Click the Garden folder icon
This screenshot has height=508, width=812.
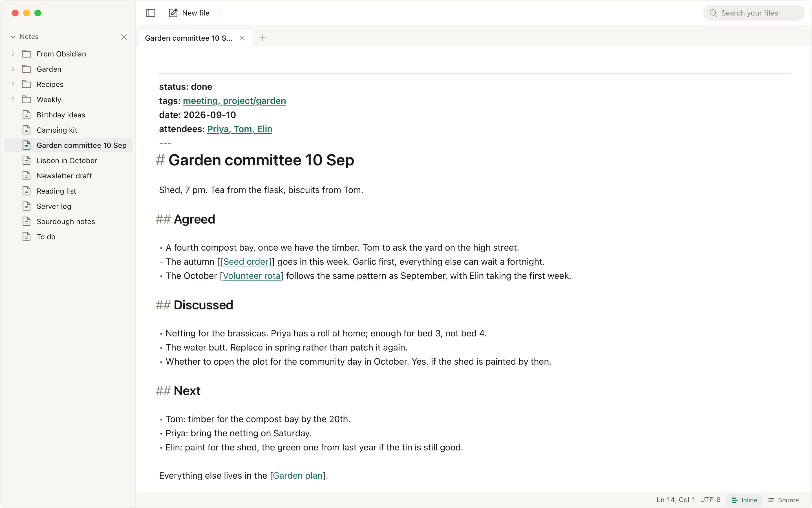point(27,69)
